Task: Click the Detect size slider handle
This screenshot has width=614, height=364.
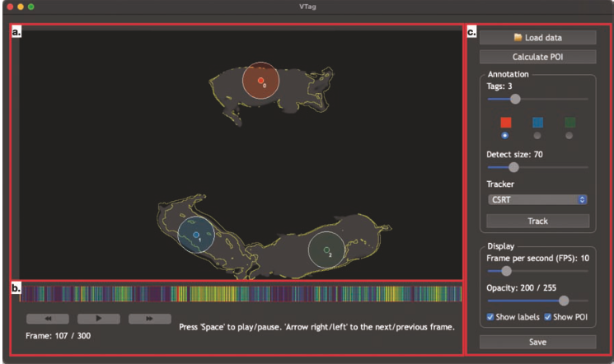Action: [x=513, y=167]
